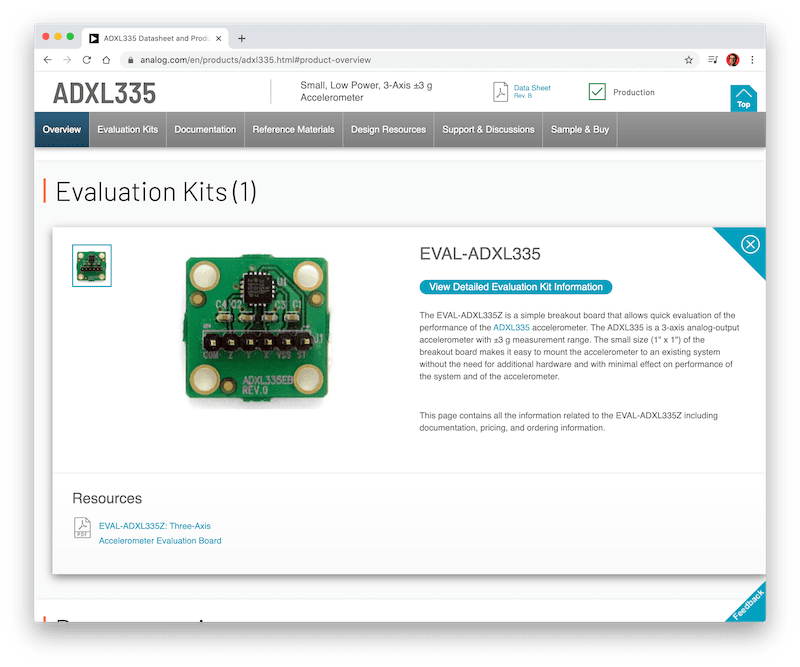The width and height of the screenshot is (800, 667).
Task: Close the ADXL335 Datasheet browser tab
Action: click(x=218, y=38)
